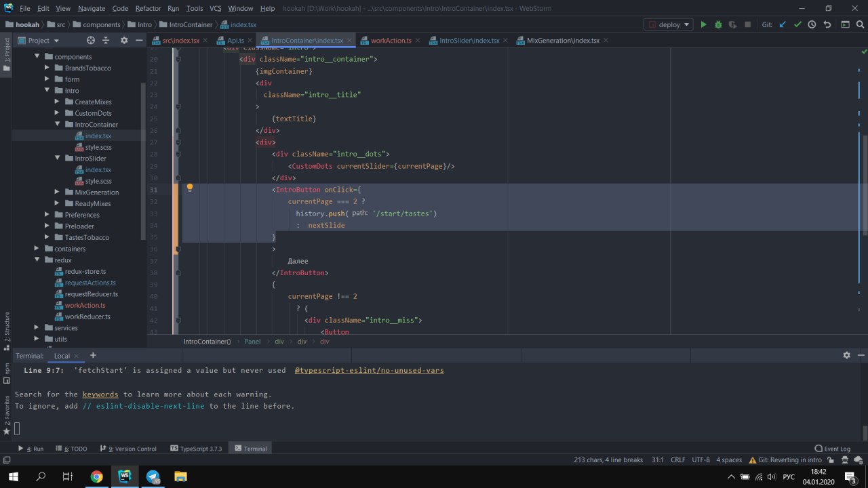Open Search Everywhere magnifier icon
The height and width of the screenshot is (488, 868).
point(861,24)
